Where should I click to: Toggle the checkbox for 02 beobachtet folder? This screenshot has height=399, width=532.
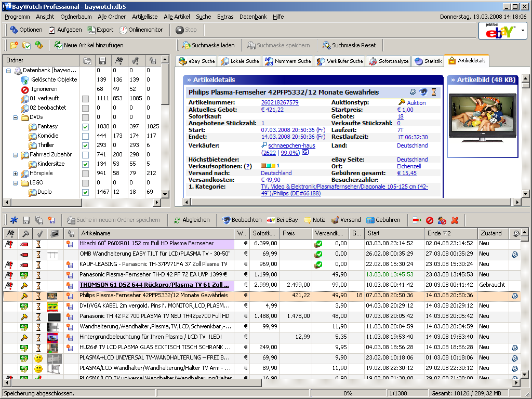coord(86,108)
